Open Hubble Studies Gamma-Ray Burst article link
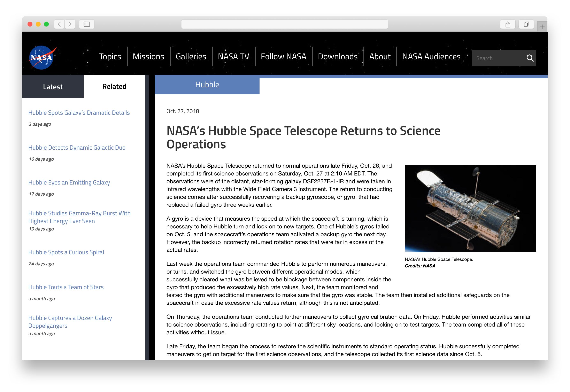 tap(79, 217)
